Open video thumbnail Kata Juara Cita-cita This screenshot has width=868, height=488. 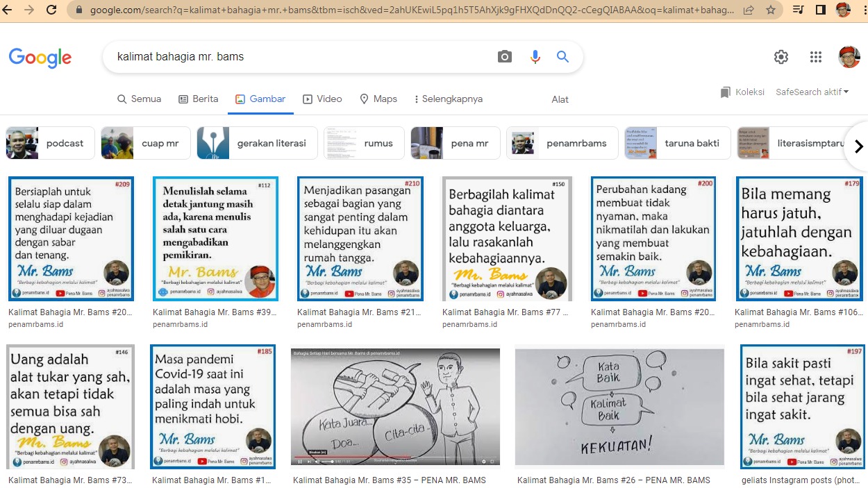point(395,407)
